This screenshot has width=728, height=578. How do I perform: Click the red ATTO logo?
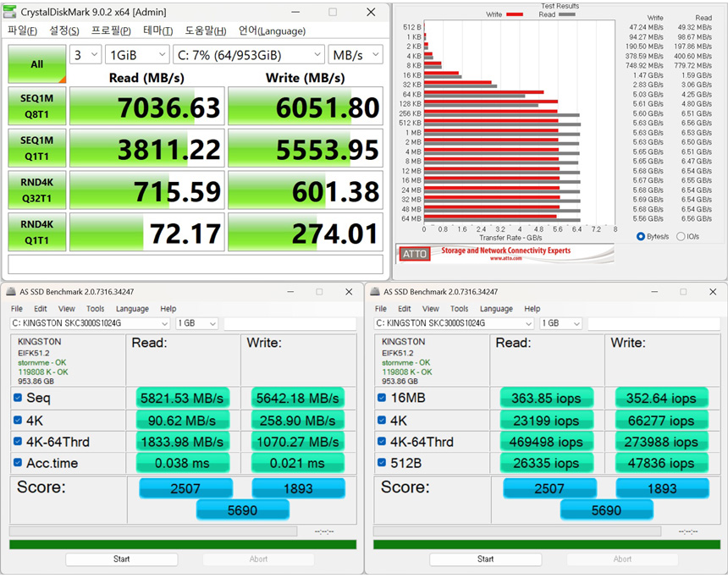[x=414, y=254]
